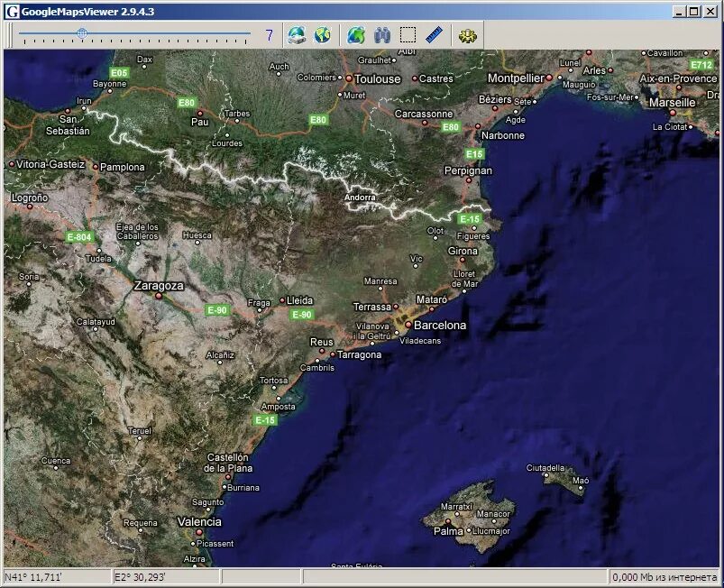Viewport: 724px width, 588px height.
Task: Click the Narbonne city label
Action: tap(503, 135)
